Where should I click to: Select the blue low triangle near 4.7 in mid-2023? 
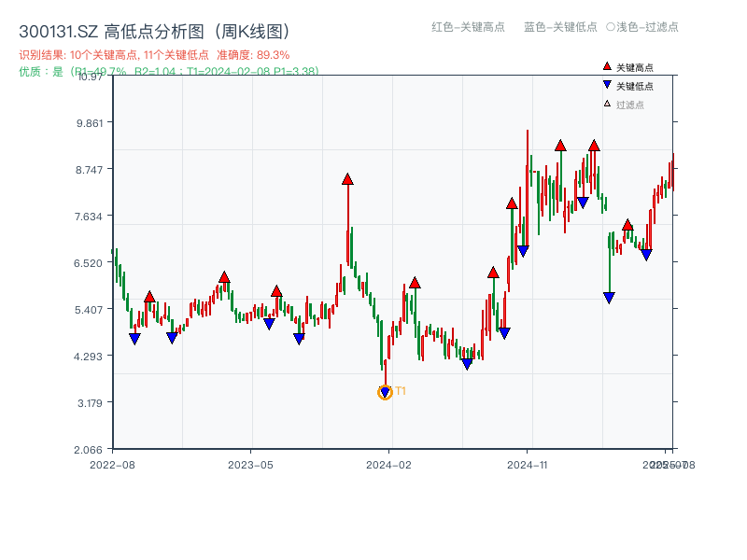299,339
